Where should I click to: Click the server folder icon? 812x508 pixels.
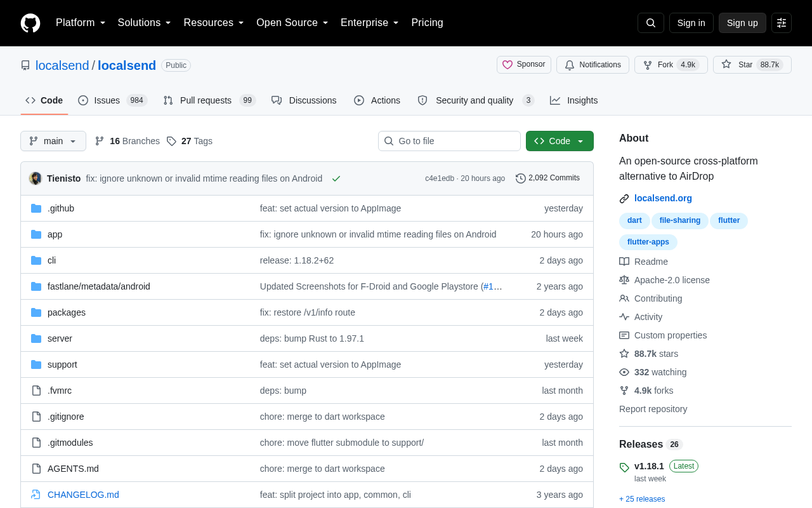coord(36,338)
